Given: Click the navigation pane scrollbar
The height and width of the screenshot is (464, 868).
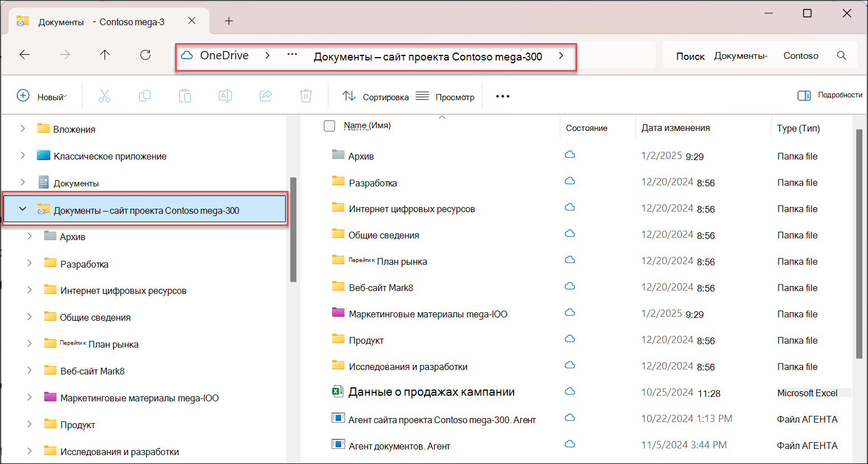Looking at the screenshot, I should pos(293,229).
